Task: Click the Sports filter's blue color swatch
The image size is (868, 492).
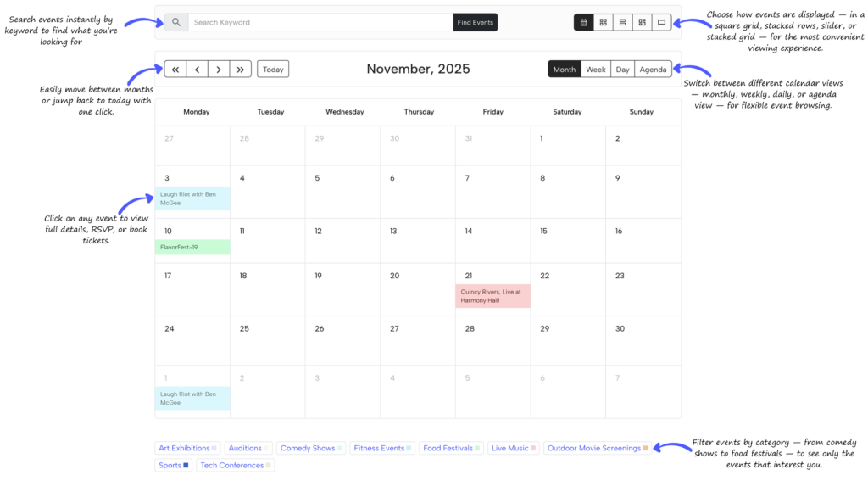Action: tap(186, 466)
